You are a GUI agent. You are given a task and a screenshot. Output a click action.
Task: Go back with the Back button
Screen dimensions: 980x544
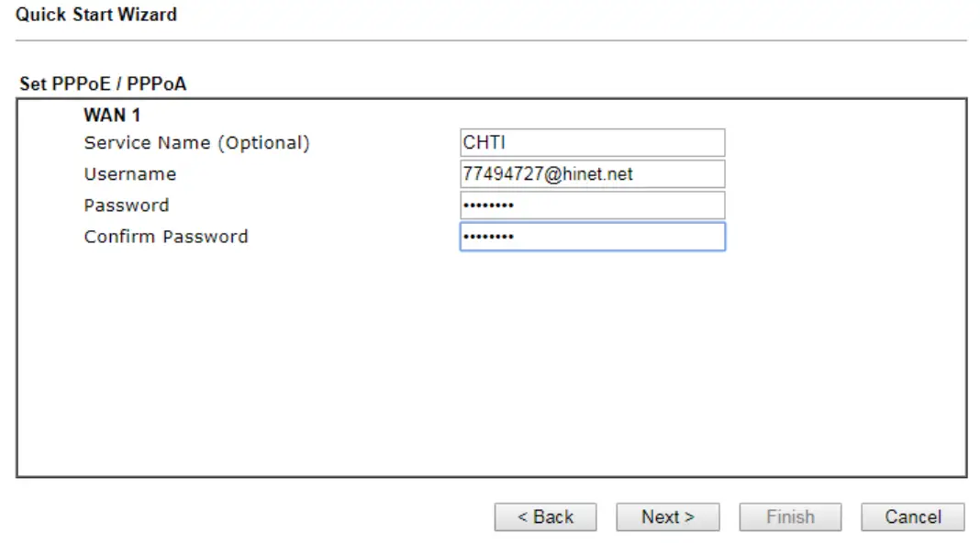545,517
